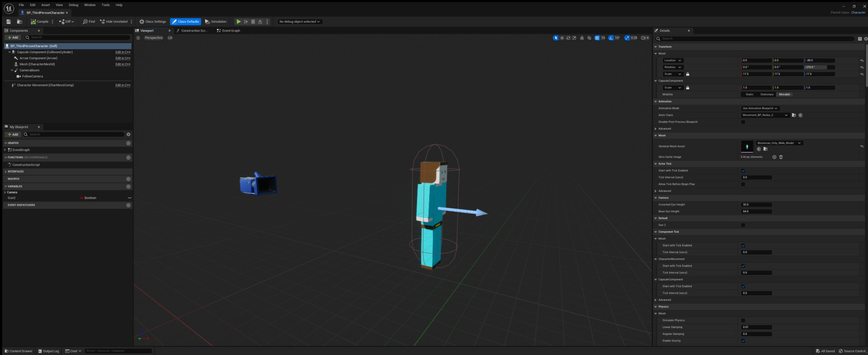Click the lock icon beside Mesh Scale
The height and width of the screenshot is (355, 868).
[688, 74]
